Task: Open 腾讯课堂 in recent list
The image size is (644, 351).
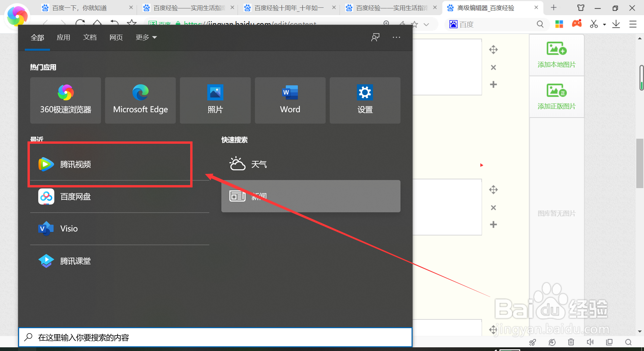Action: [120, 261]
